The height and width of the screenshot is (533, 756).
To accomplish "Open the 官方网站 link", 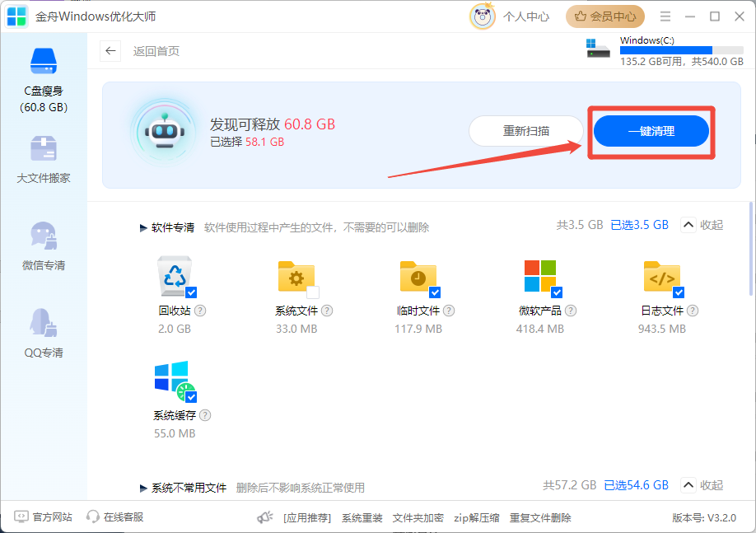I will tap(52, 517).
